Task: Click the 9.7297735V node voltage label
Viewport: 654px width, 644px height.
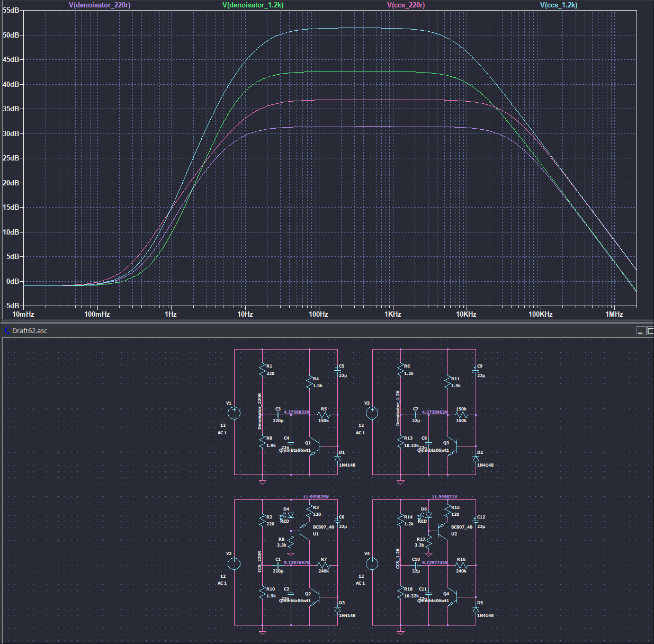Action: (435, 562)
